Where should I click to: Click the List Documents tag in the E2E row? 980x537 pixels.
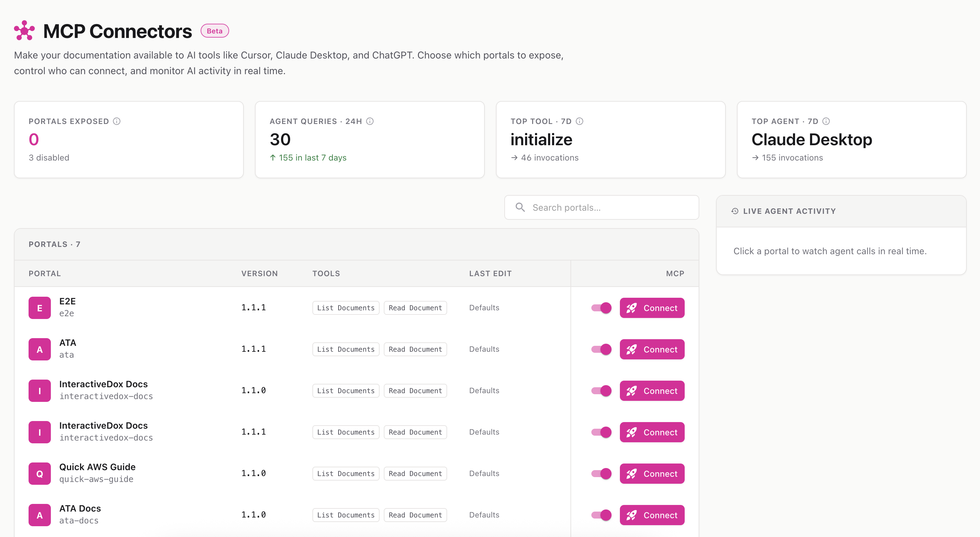(x=346, y=308)
